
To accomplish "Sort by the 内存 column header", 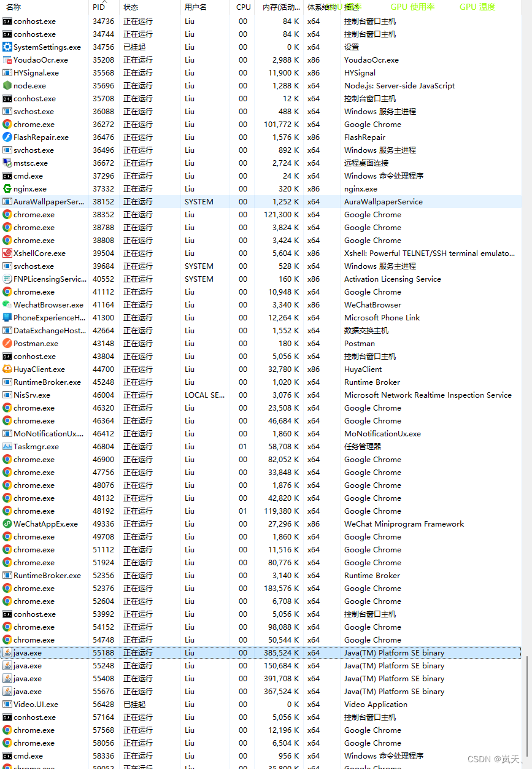I will pyautogui.click(x=281, y=7).
